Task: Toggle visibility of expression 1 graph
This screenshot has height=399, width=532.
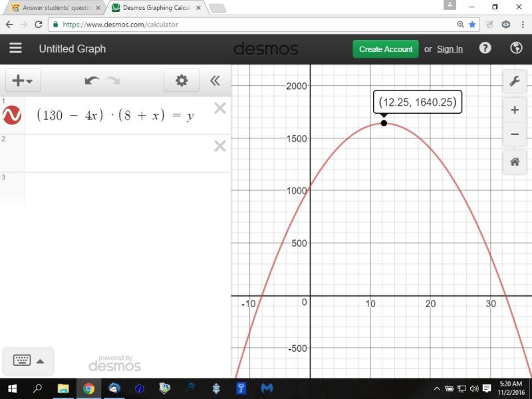Action: click(x=12, y=115)
